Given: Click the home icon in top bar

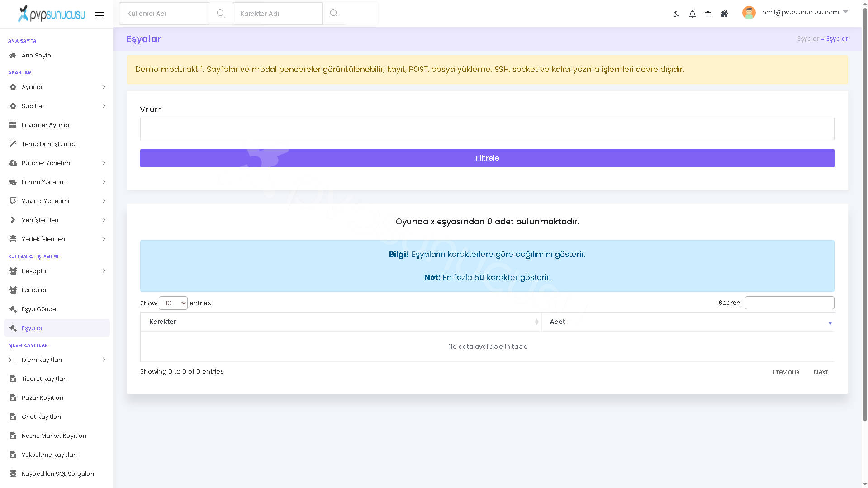Looking at the screenshot, I should click(724, 14).
